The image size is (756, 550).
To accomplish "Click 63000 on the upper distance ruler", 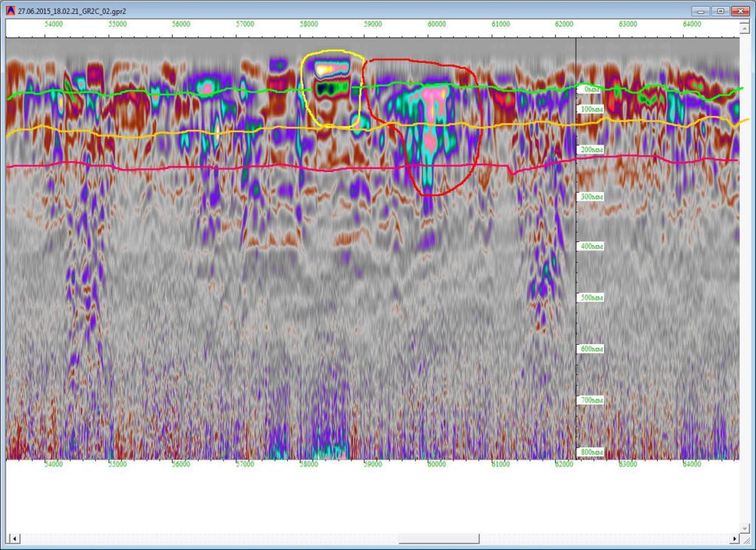I will (628, 24).
